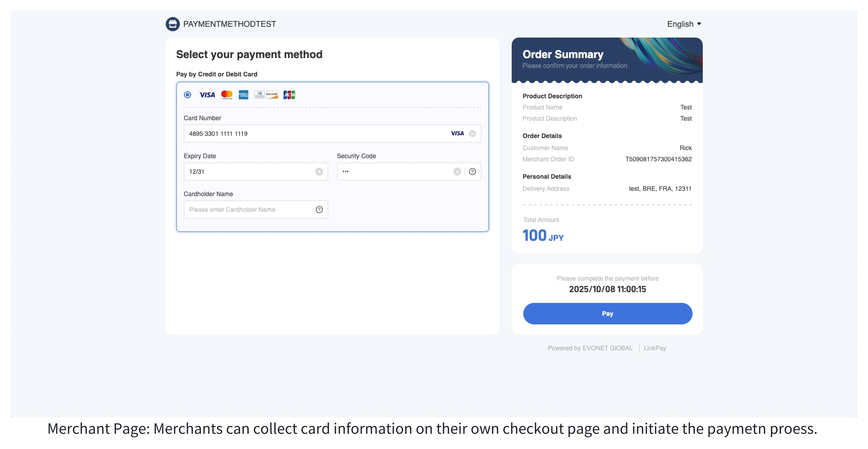The width and height of the screenshot is (868, 449).
Task: Click the LinkPay footer link
Action: (x=655, y=348)
